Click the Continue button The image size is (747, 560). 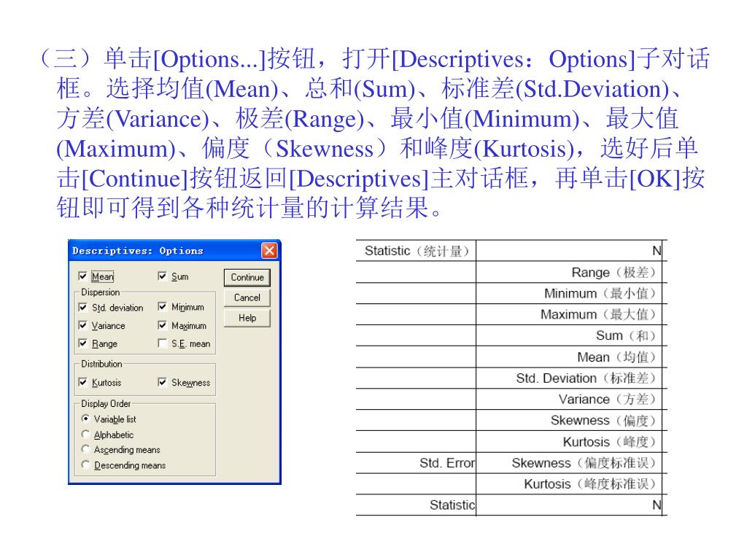(x=247, y=278)
